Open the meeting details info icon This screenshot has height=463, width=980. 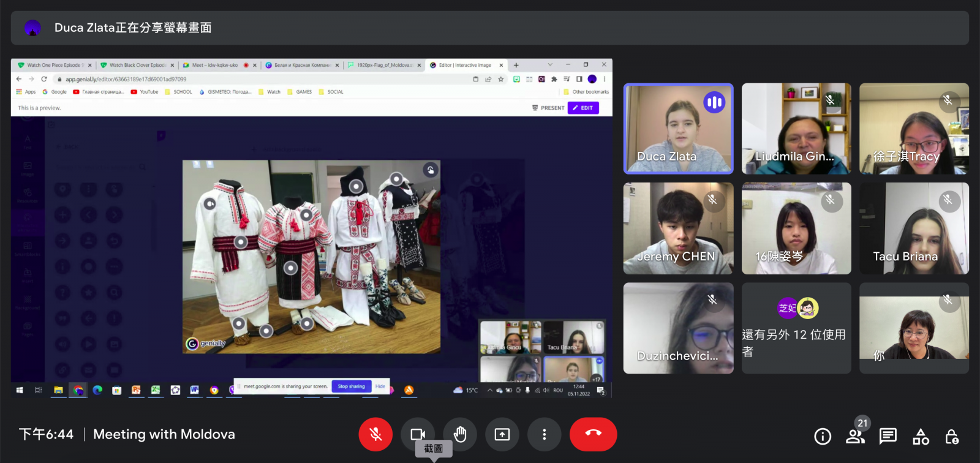(823, 436)
